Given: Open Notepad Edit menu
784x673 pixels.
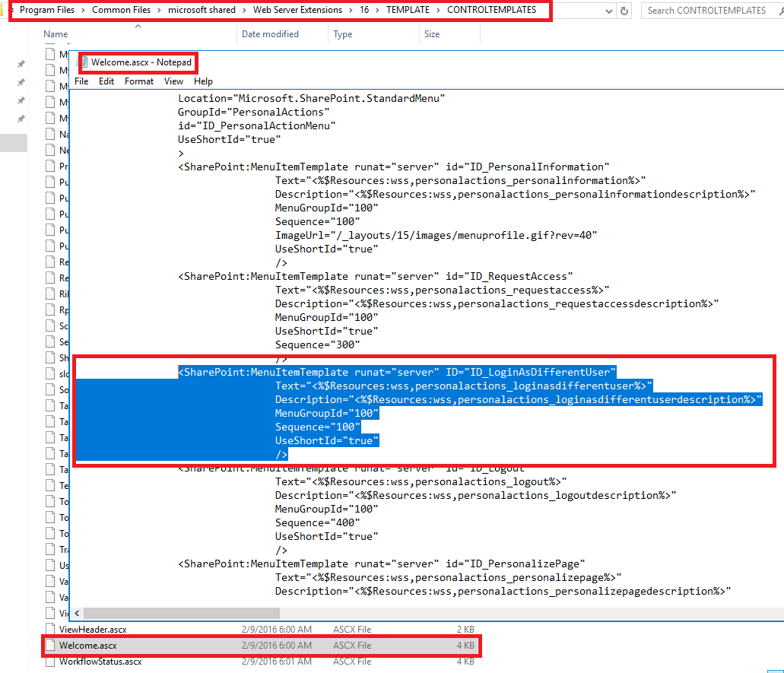Looking at the screenshot, I should (x=106, y=81).
